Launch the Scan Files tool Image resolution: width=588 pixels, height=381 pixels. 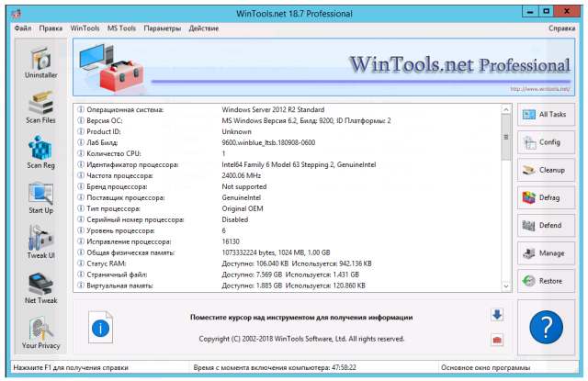(40, 107)
